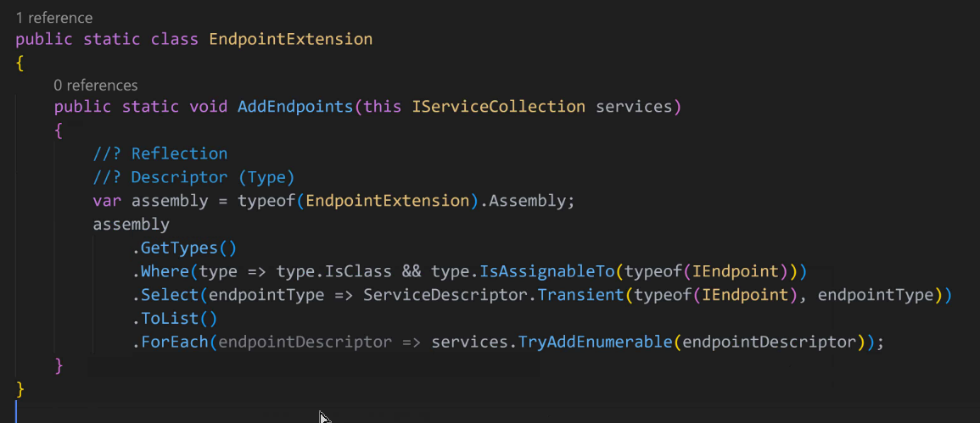Image resolution: width=980 pixels, height=423 pixels.
Task: Click EndpointExtension name in the class declaration
Action: tap(291, 39)
